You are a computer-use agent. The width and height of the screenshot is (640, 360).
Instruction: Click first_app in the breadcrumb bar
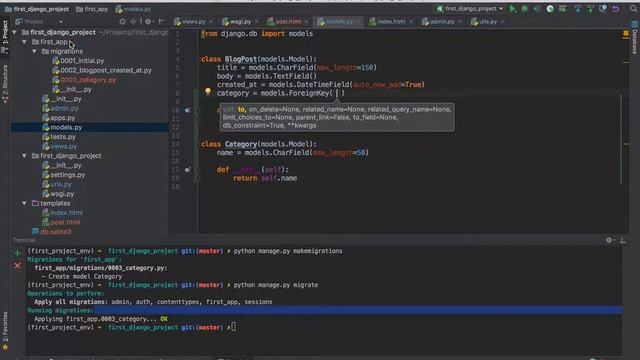[92, 9]
